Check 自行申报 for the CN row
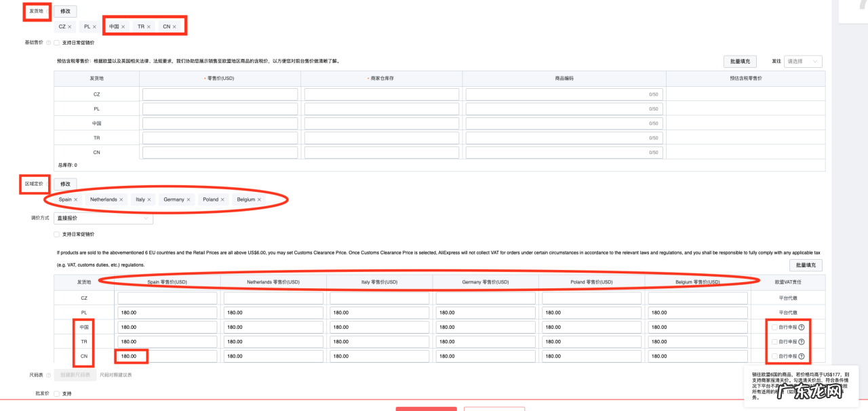Viewport: 868px width, 411px height. point(774,356)
